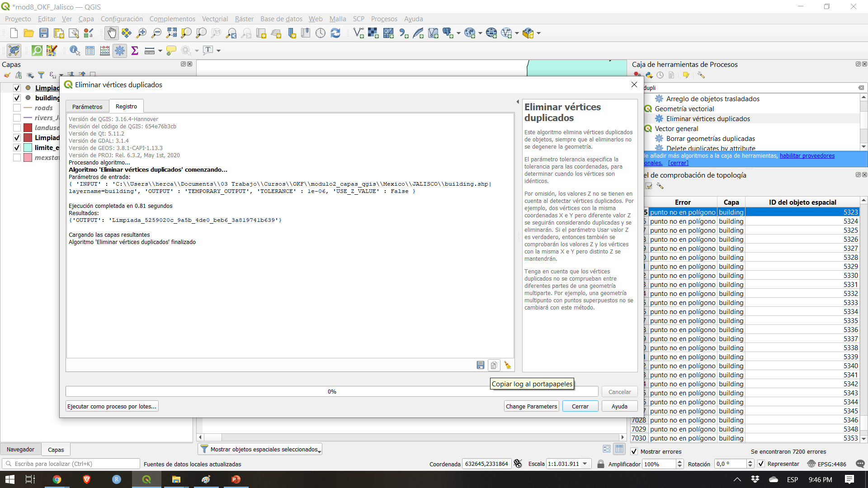
Task: Select the Identify Features tool
Action: tap(75, 51)
